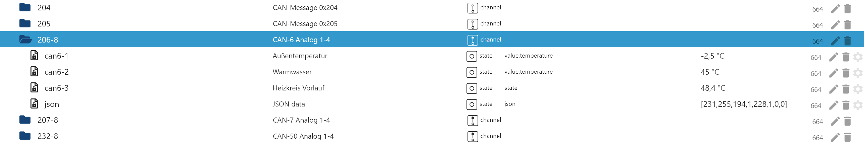The width and height of the screenshot is (868, 145).
Task: Open settings gear for json state
Action: click(x=858, y=105)
